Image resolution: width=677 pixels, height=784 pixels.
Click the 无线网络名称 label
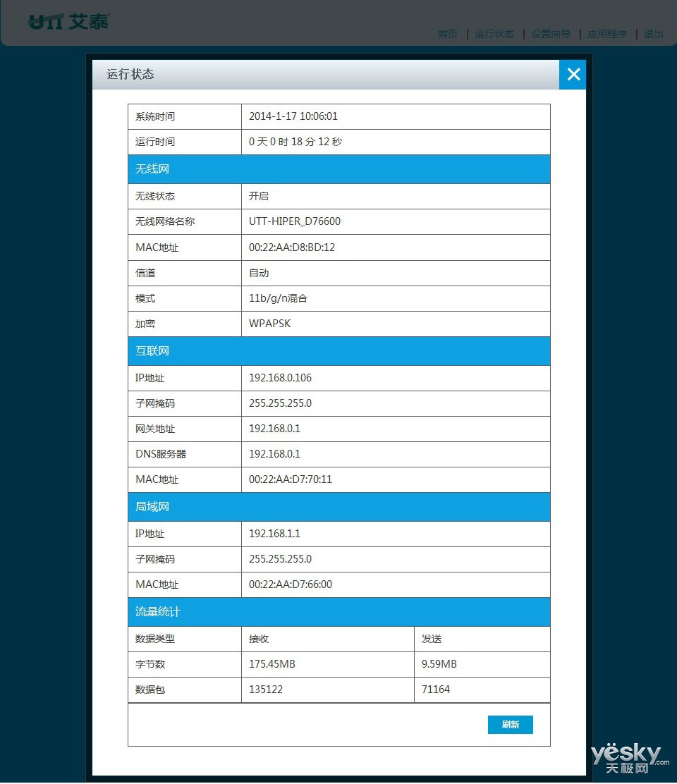click(165, 221)
